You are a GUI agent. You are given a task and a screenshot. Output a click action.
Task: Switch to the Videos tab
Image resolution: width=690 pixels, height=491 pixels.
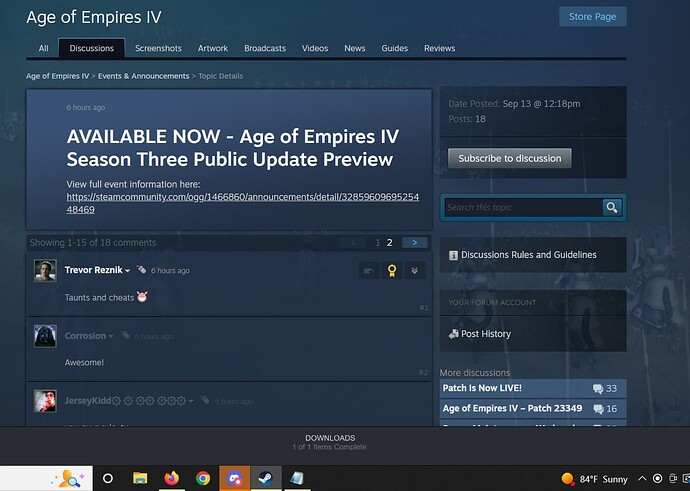[315, 48]
